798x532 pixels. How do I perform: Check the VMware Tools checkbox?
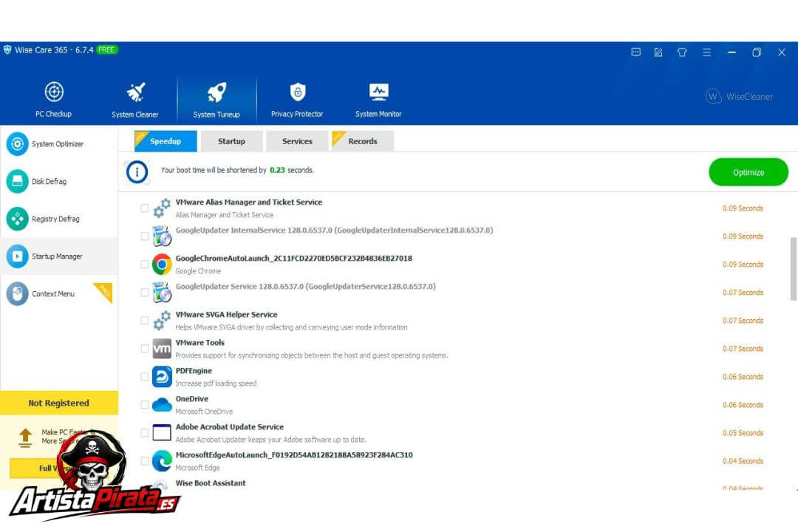pyautogui.click(x=145, y=349)
